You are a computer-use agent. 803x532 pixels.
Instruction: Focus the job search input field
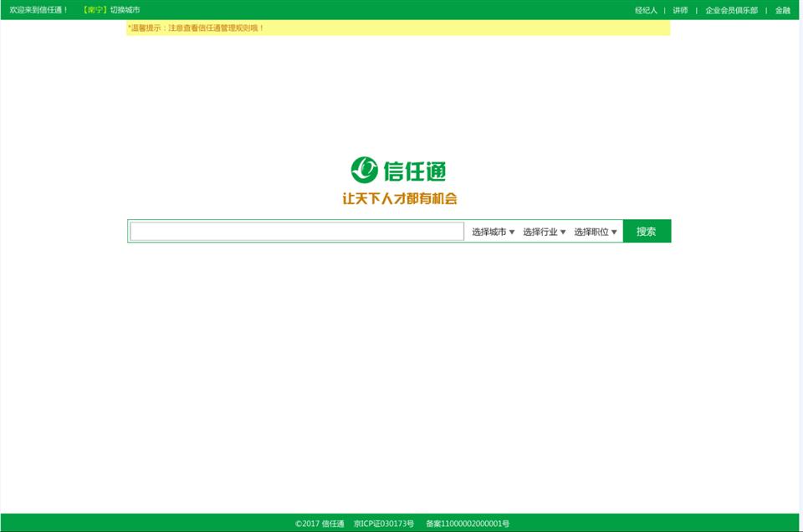(297, 232)
